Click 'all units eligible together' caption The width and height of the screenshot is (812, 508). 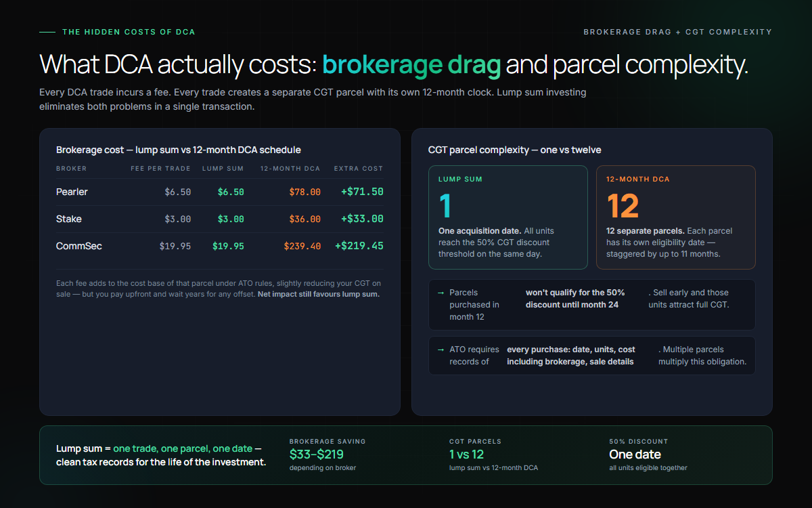coord(648,468)
